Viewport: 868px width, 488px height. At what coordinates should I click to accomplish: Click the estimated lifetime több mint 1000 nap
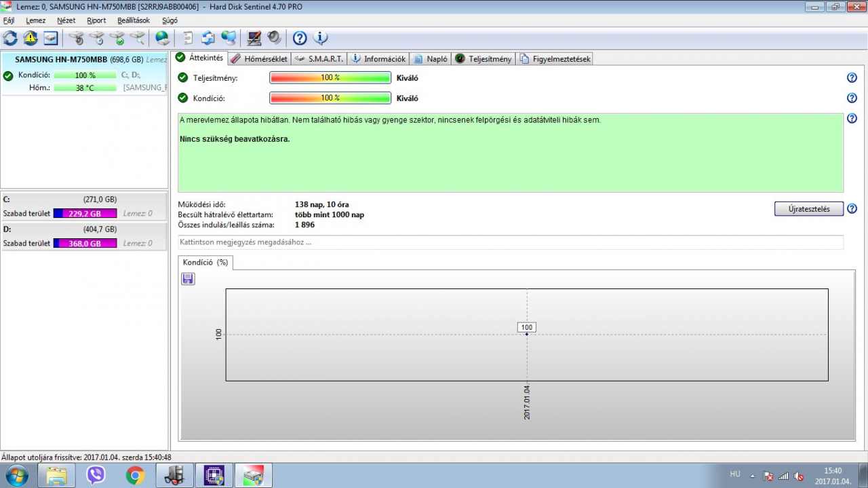330,214
